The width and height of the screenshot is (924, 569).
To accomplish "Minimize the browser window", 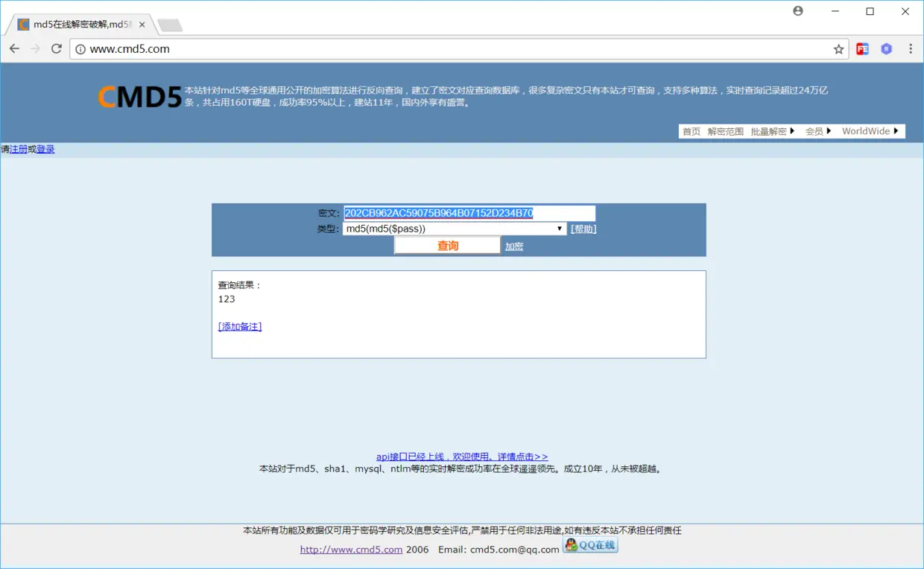I will pyautogui.click(x=835, y=11).
